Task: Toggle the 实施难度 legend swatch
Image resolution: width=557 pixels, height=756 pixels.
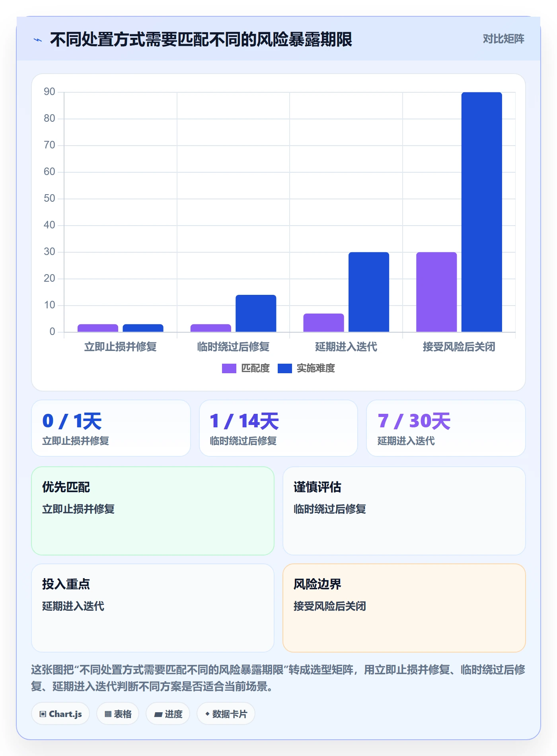Action: tap(284, 368)
